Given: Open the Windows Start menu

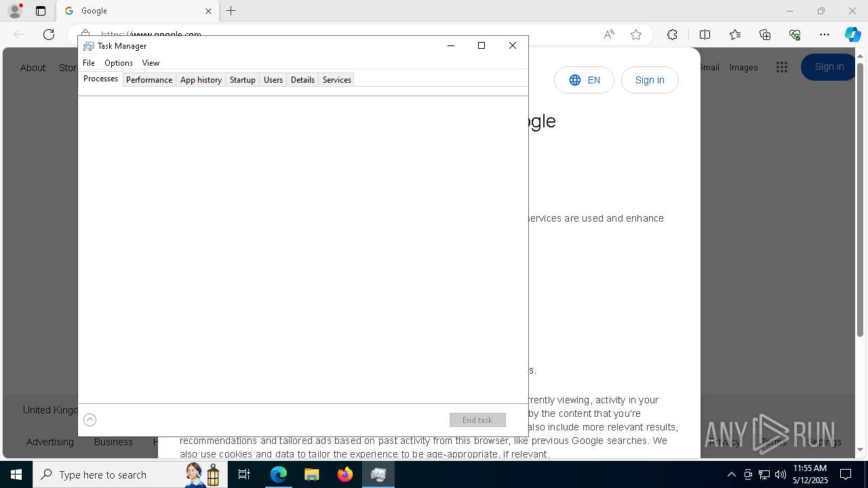Looking at the screenshot, I should click(16, 474).
